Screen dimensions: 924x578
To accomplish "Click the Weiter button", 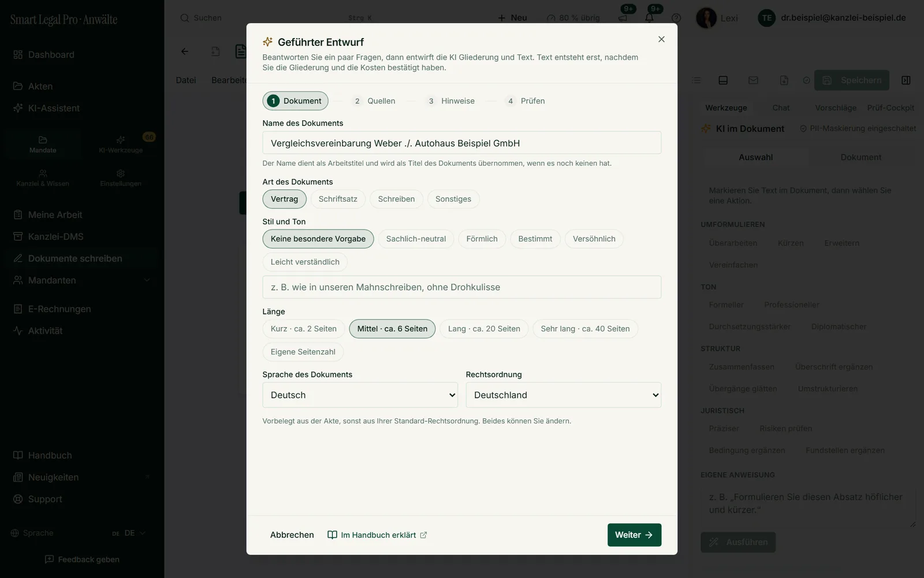I will 634,535.
